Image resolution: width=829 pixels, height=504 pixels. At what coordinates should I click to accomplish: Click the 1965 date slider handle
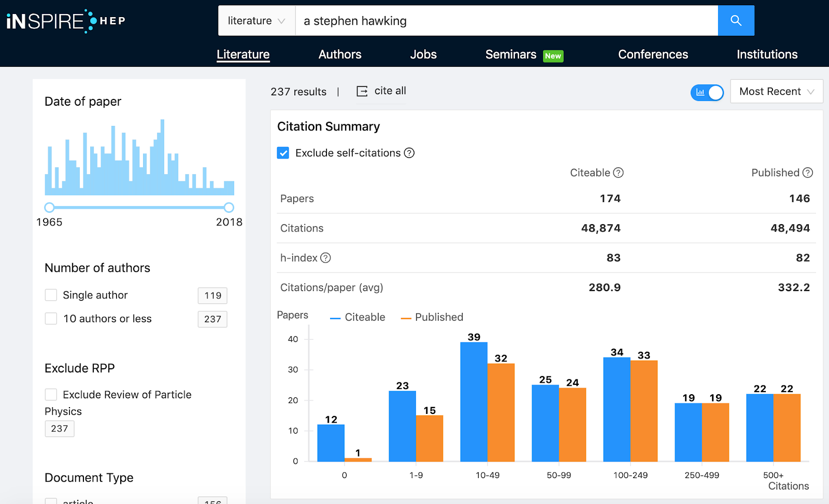(49, 208)
